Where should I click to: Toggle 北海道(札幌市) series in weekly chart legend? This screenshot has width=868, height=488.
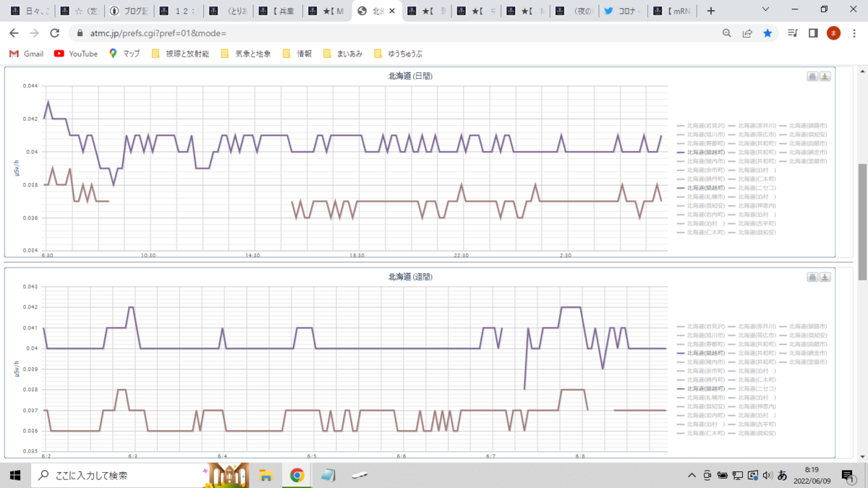tap(700, 398)
